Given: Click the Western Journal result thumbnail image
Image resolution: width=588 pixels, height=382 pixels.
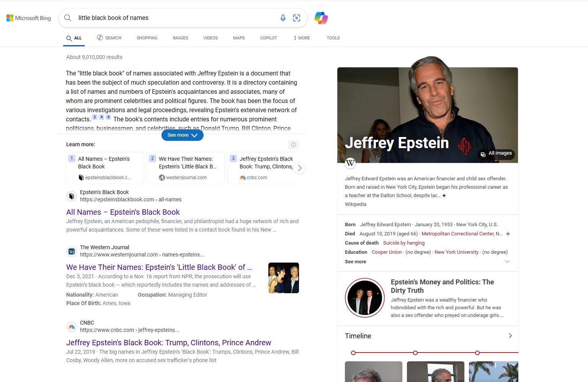Looking at the screenshot, I should [284, 278].
